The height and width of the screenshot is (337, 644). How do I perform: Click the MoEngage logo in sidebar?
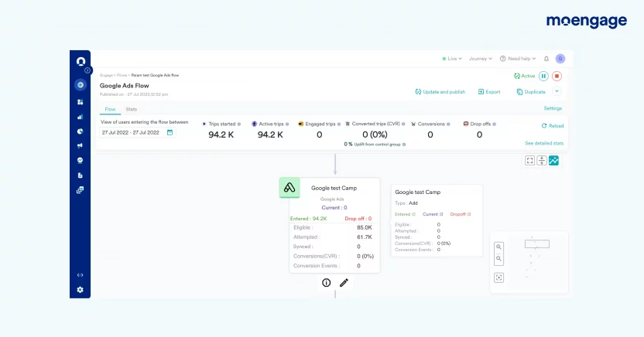point(80,62)
